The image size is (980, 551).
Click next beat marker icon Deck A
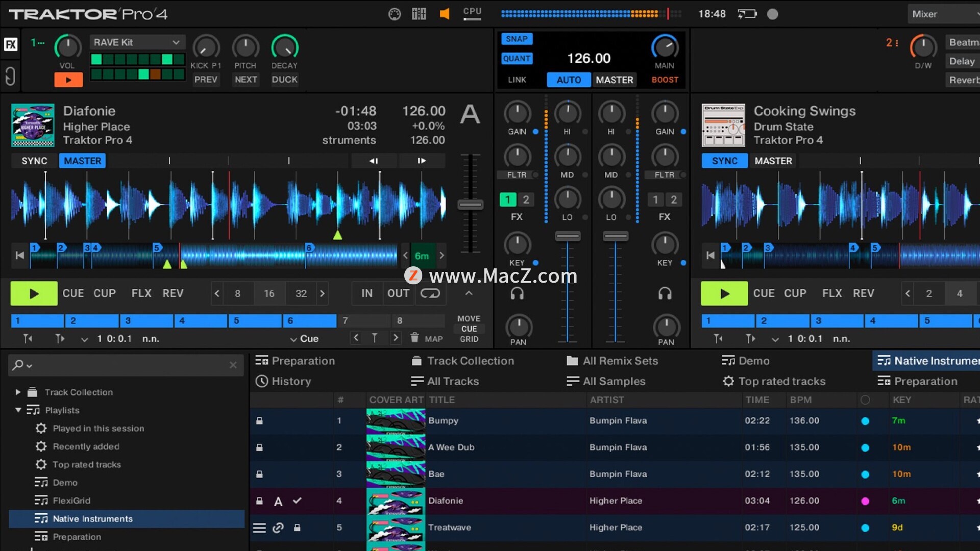60,338
